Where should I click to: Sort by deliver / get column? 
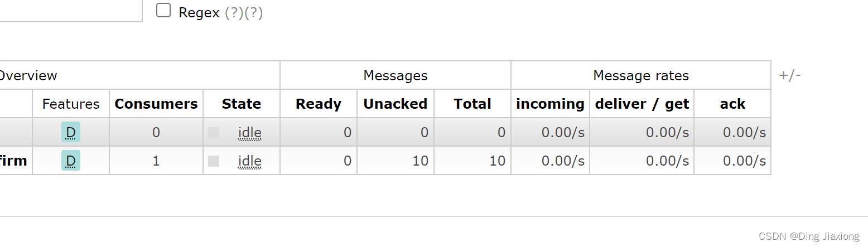point(642,104)
